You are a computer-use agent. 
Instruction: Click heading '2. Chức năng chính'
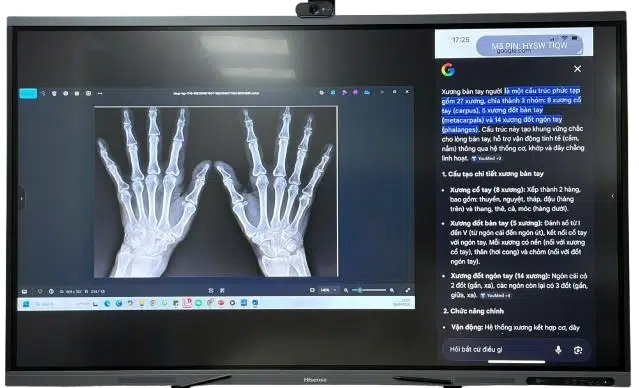coord(474,311)
